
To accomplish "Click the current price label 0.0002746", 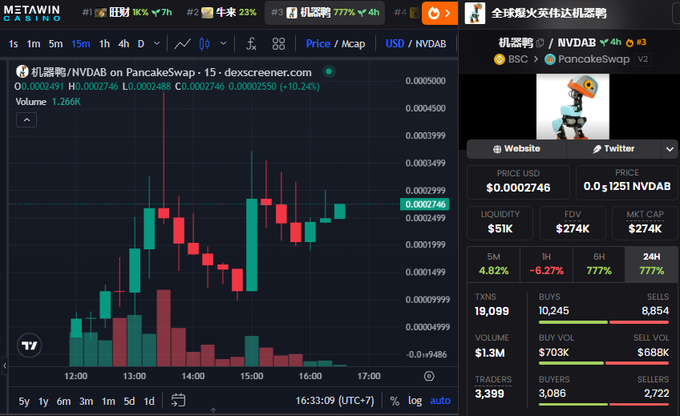I will click(425, 204).
